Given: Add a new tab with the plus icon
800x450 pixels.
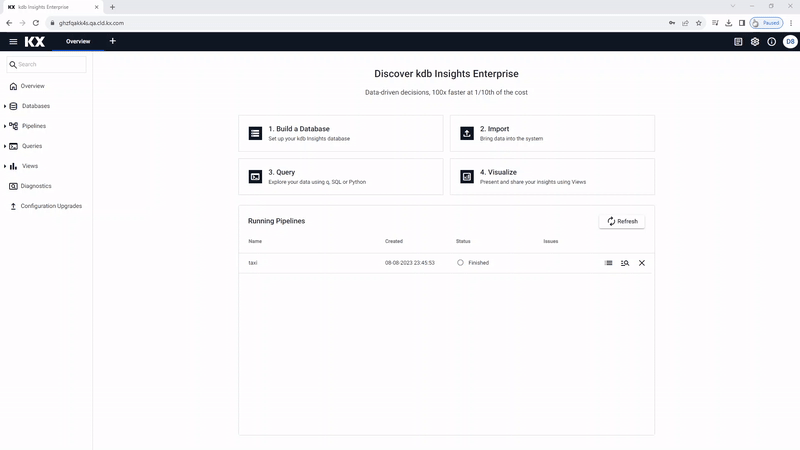Looking at the screenshot, I should tap(113, 41).
